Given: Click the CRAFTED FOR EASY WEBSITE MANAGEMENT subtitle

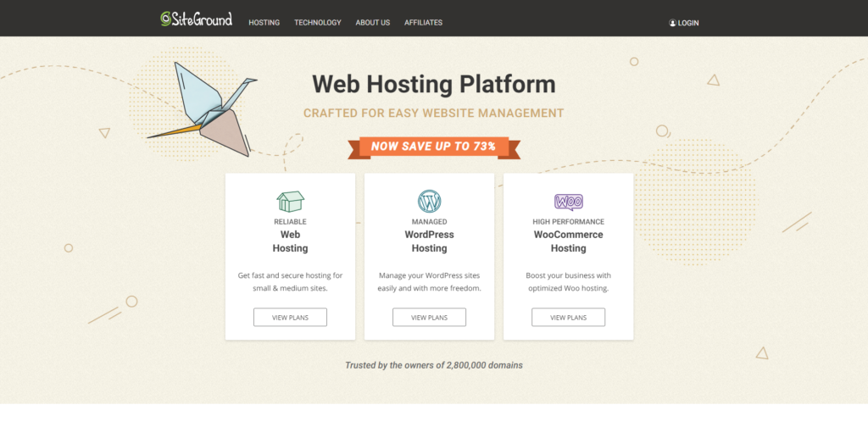Looking at the screenshot, I should [x=433, y=114].
